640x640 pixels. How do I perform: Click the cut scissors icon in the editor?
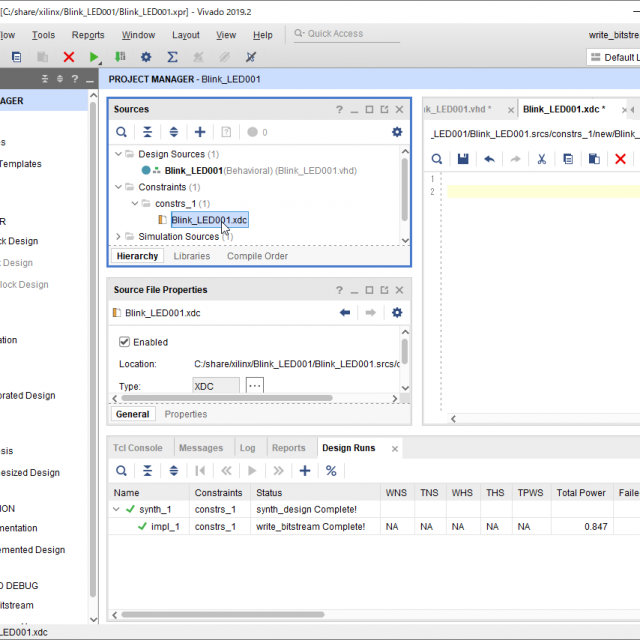click(541, 159)
